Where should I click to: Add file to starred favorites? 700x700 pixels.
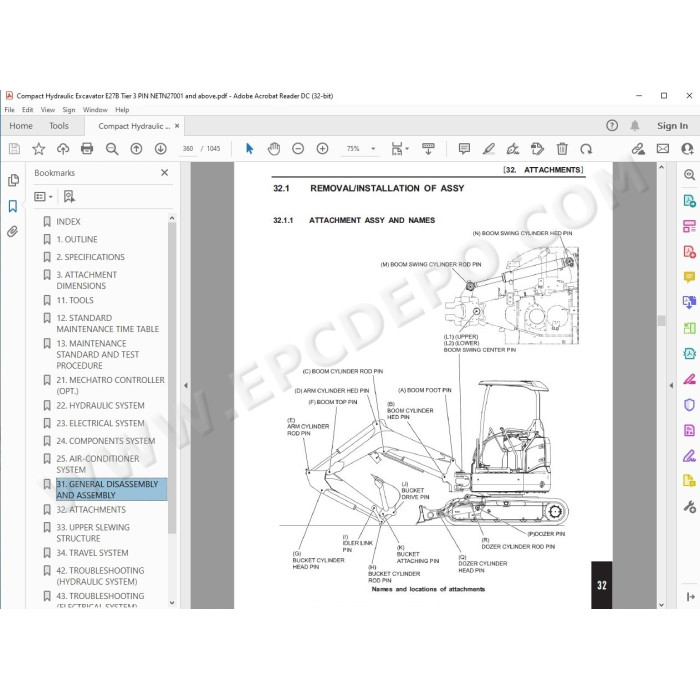38,149
